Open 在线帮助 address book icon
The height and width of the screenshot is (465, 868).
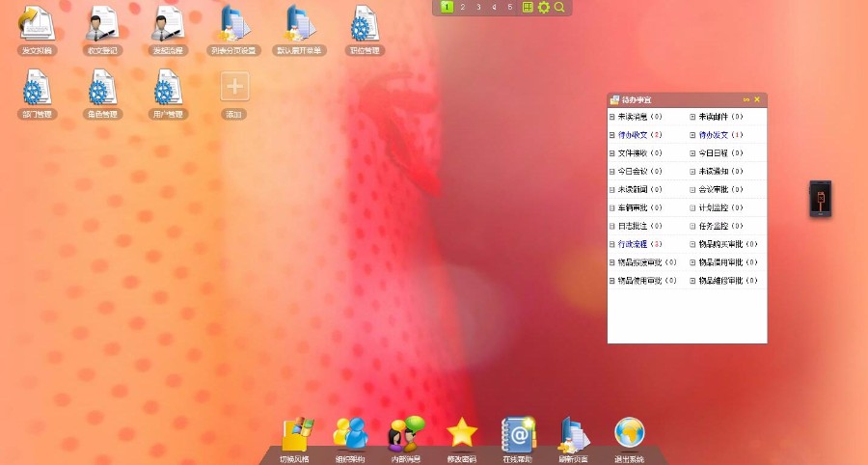518,435
